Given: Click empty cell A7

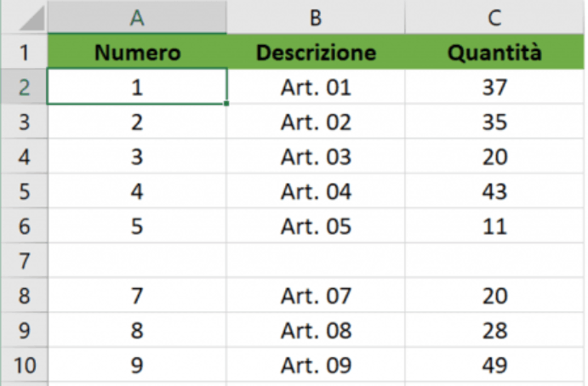Looking at the screenshot, I should click(x=137, y=261).
